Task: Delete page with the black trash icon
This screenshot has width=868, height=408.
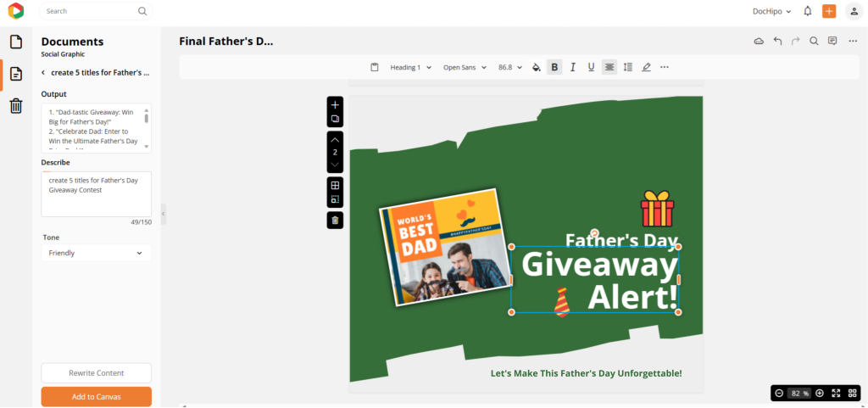Action: pos(335,221)
